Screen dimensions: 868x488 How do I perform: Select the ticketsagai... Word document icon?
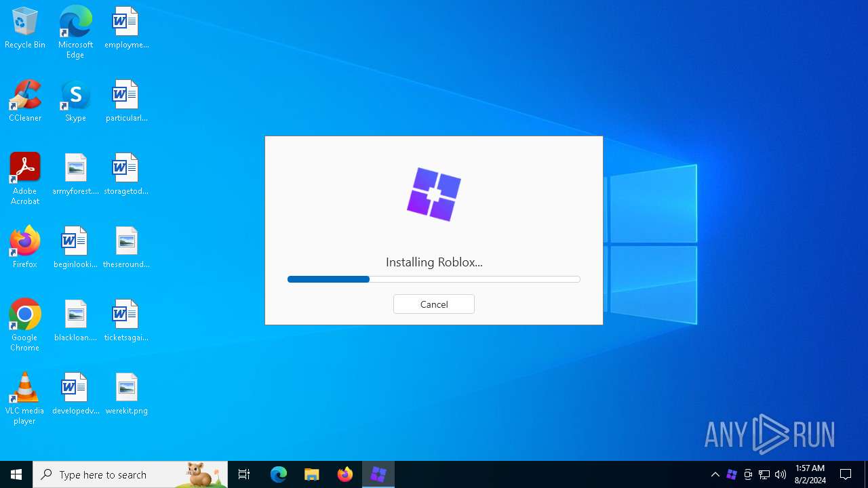point(126,321)
